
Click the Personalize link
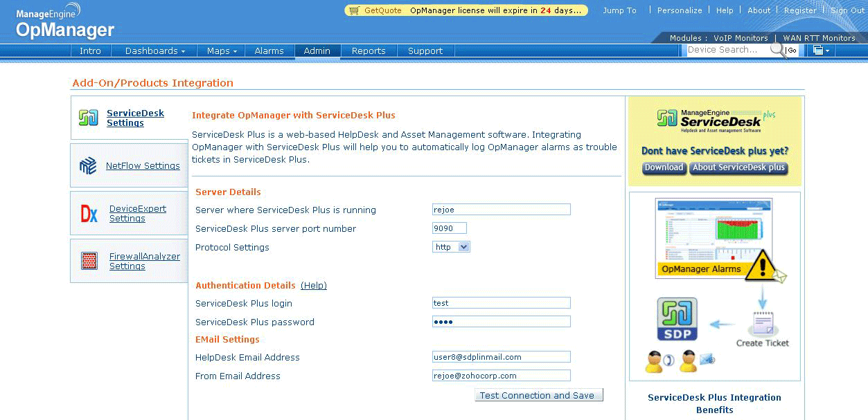coord(680,10)
